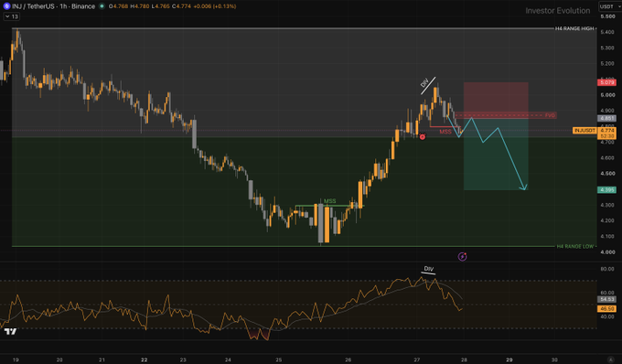Image resolution: width=622 pixels, height=364 pixels.
Task: Click date 29 on the time axis
Action: coord(509,359)
